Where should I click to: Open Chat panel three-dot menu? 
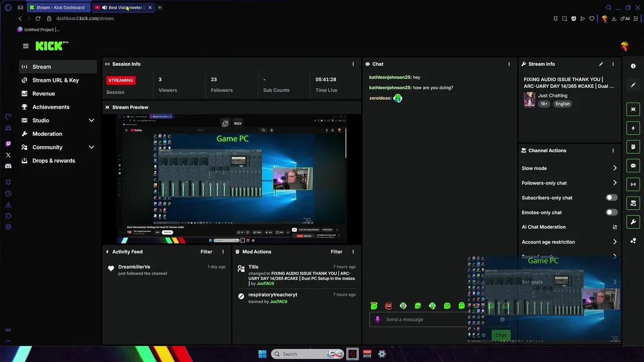(x=509, y=64)
